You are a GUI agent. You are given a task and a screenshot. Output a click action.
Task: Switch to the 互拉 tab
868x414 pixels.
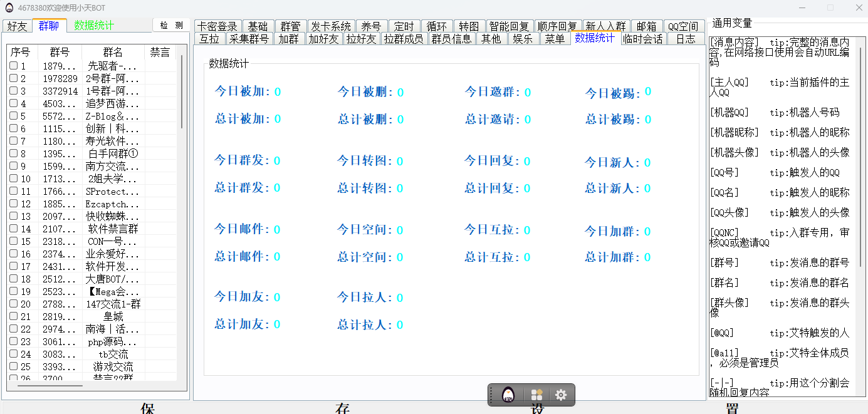209,39
